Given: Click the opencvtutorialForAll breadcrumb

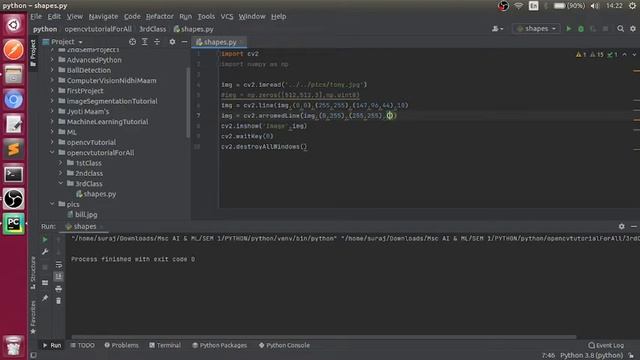Looking at the screenshot, I should click(x=98, y=29).
